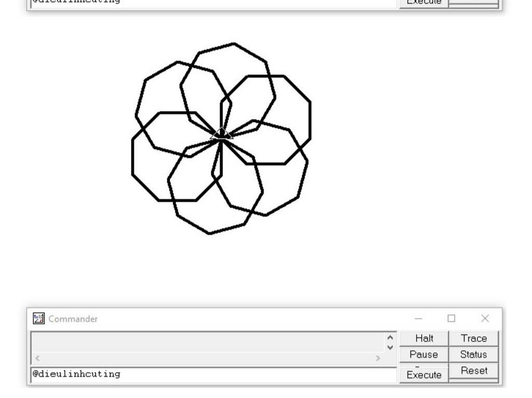The image size is (532, 398).
Task: Click the horizontal scrollbar left arrow
Action: pos(37,358)
